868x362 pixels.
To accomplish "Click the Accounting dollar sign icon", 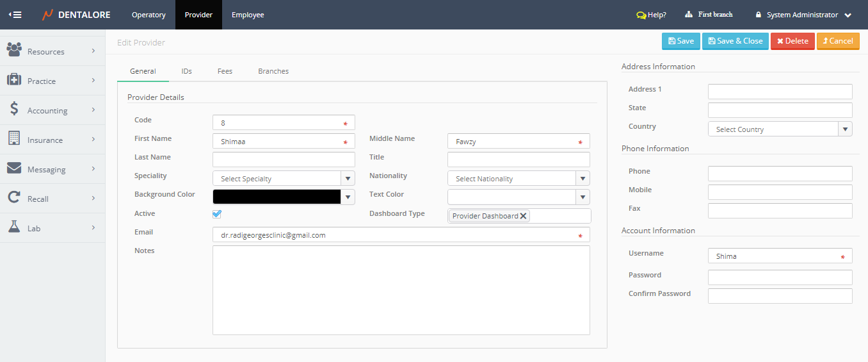I will point(14,110).
